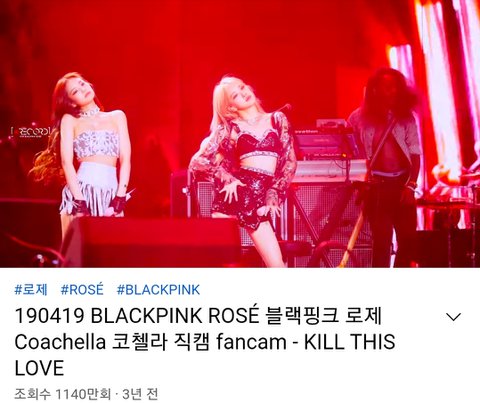This screenshot has height=403, width=480.
Task: Click the word 'LOVE' in the title
Action: [39, 368]
